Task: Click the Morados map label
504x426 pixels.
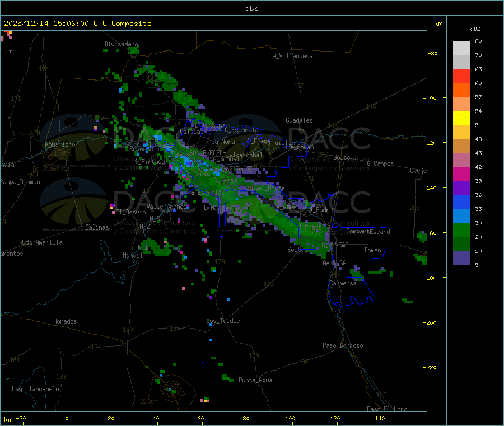Action: pyautogui.click(x=65, y=321)
